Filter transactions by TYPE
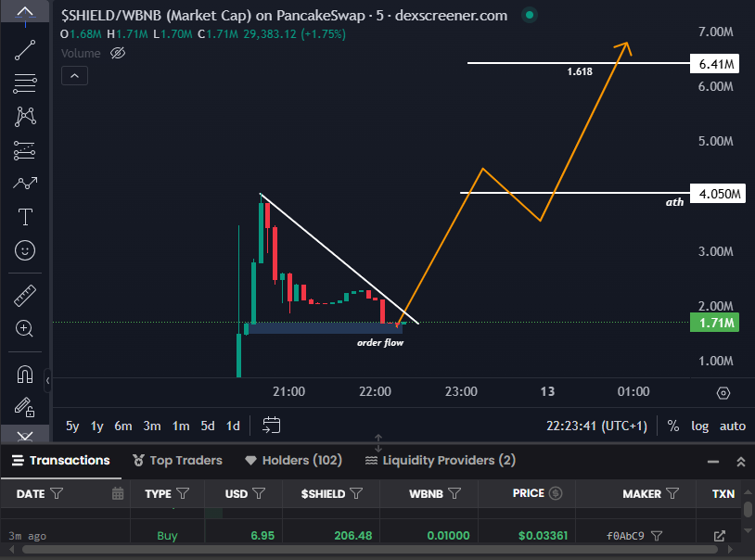Viewport: 755px width, 560px height. tap(183, 493)
